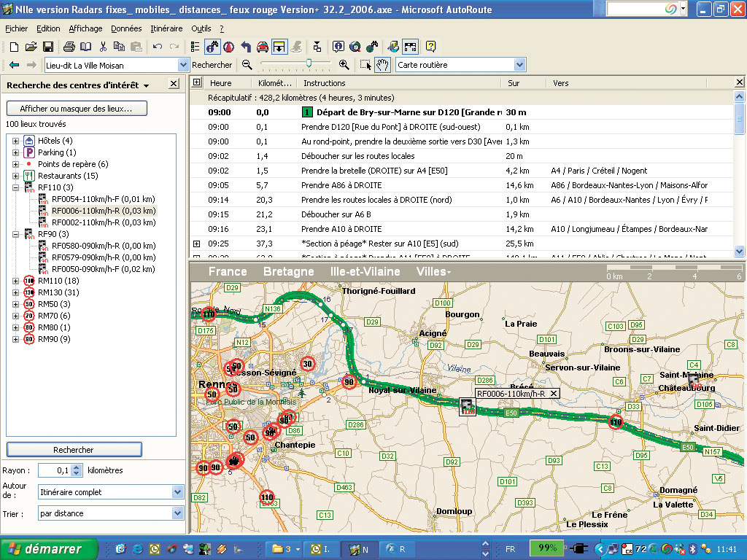Screen dimensions: 747x560
Task: Collapse the RF110 tree group
Action: [16, 187]
